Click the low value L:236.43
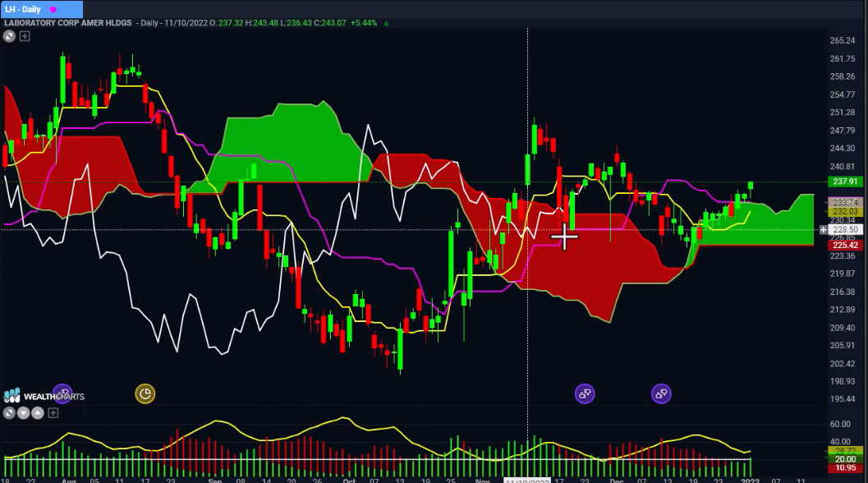Image resolution: width=868 pixels, height=483 pixels. coord(296,23)
